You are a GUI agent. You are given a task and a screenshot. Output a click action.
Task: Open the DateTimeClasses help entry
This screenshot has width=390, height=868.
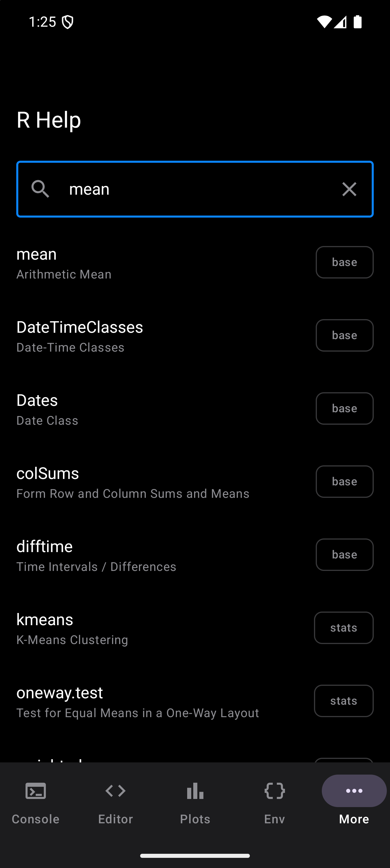(135, 336)
